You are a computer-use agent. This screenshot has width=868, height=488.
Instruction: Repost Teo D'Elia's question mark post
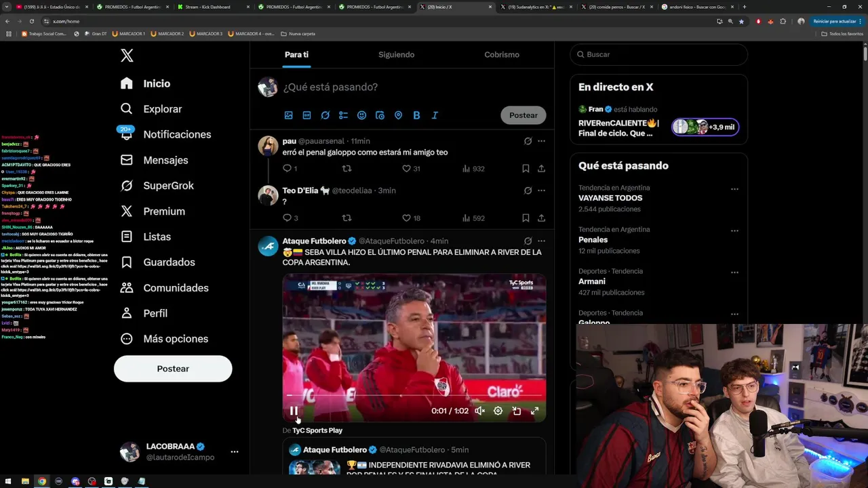coord(347,218)
